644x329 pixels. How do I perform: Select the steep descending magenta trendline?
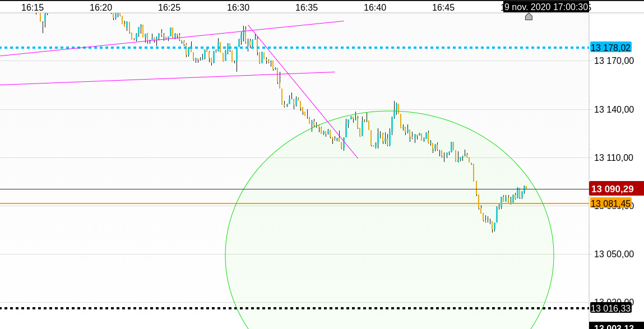pyautogui.click(x=303, y=91)
